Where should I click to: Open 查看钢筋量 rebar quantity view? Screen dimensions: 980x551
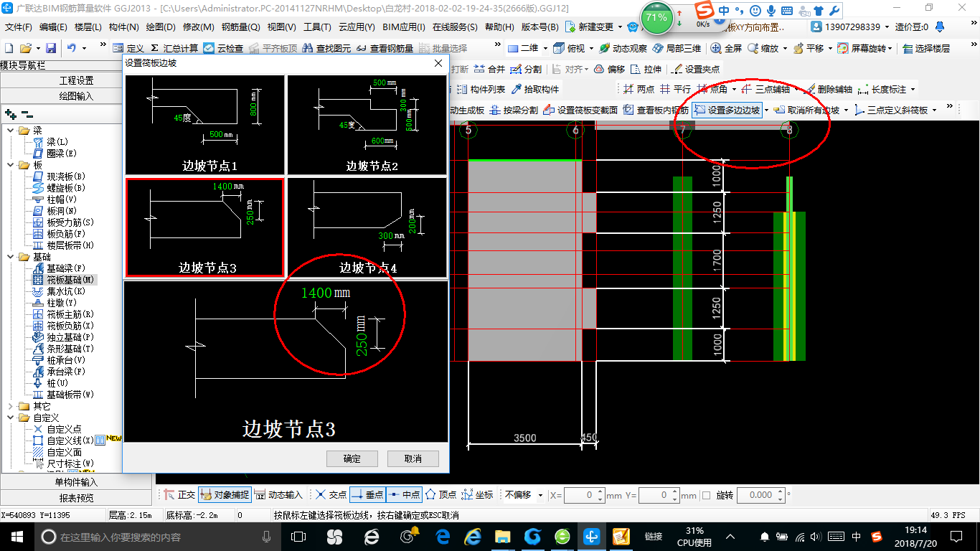point(385,48)
